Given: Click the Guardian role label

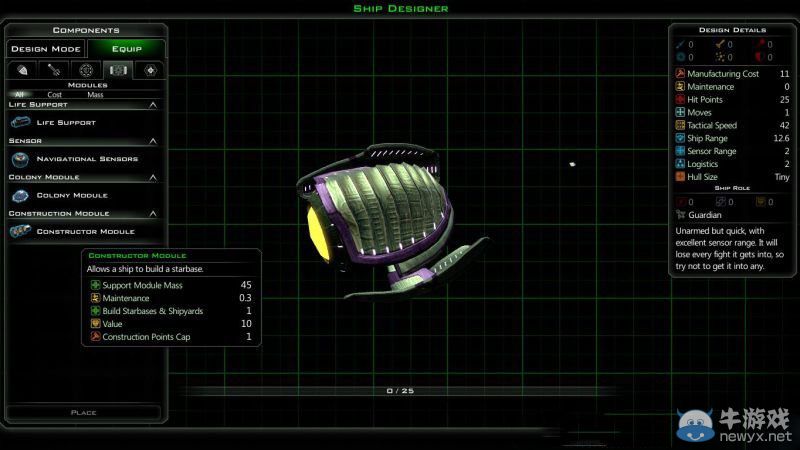Looking at the screenshot, I should 705,215.
